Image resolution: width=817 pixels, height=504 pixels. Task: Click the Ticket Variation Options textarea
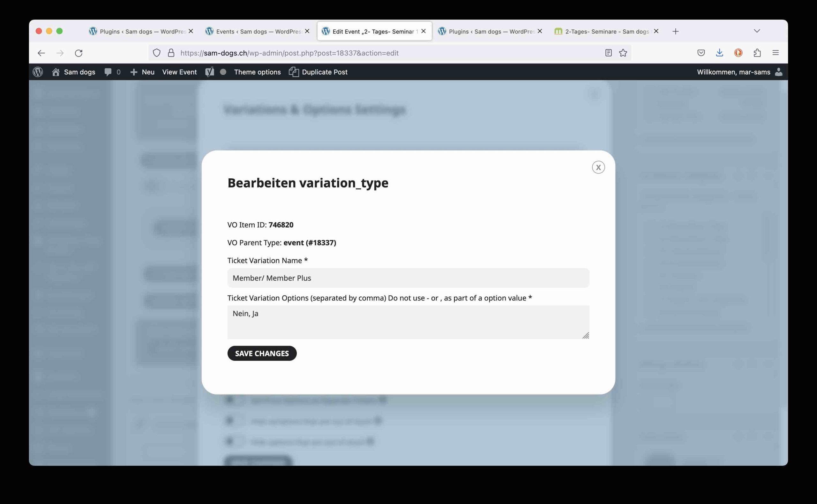tap(408, 322)
